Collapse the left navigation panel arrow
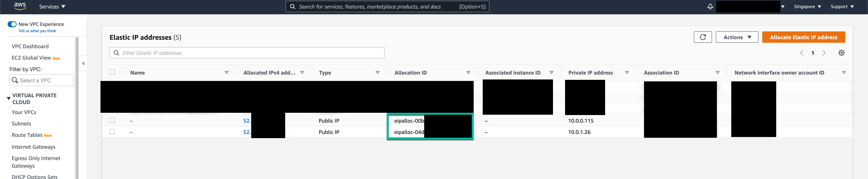 click(83, 64)
